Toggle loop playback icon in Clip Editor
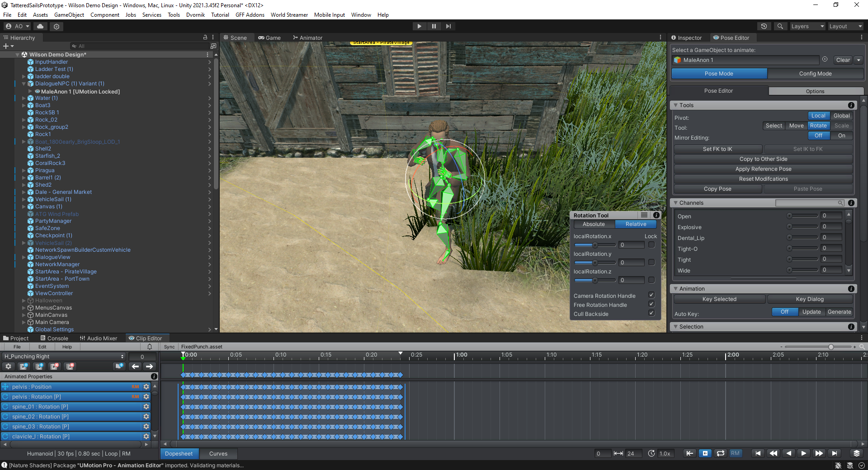 [720, 453]
